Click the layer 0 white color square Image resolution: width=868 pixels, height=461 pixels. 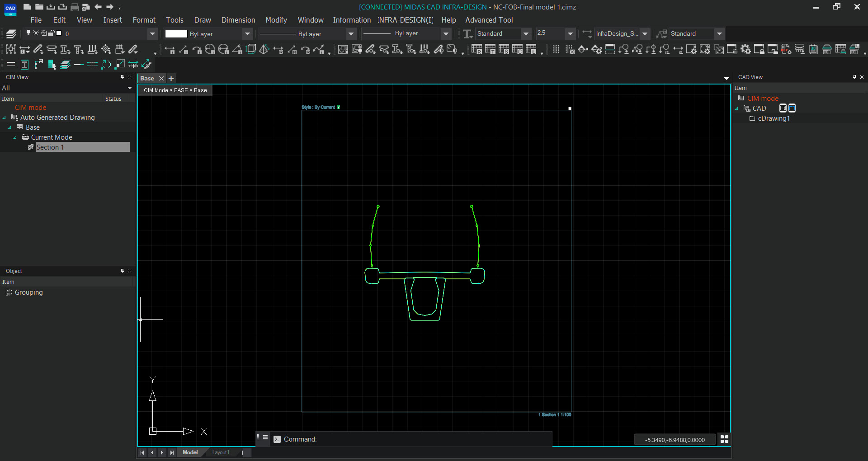pos(59,33)
